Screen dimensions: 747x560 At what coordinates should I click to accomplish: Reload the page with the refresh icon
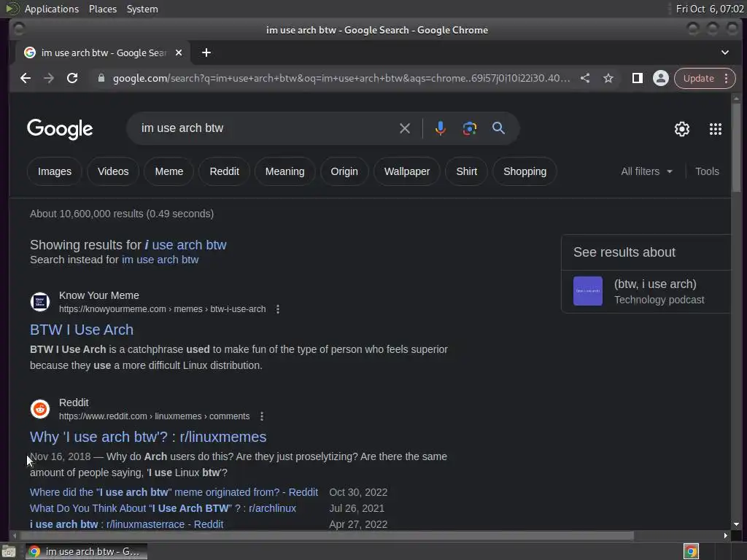tap(72, 78)
